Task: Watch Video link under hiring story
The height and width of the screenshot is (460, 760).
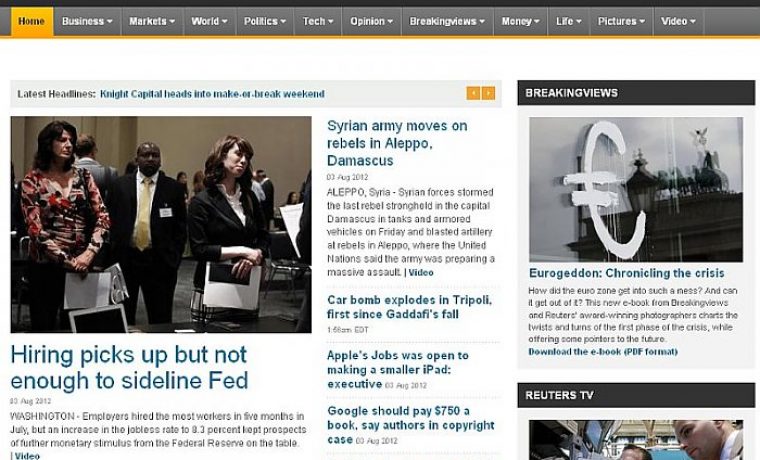Action: 27,456
